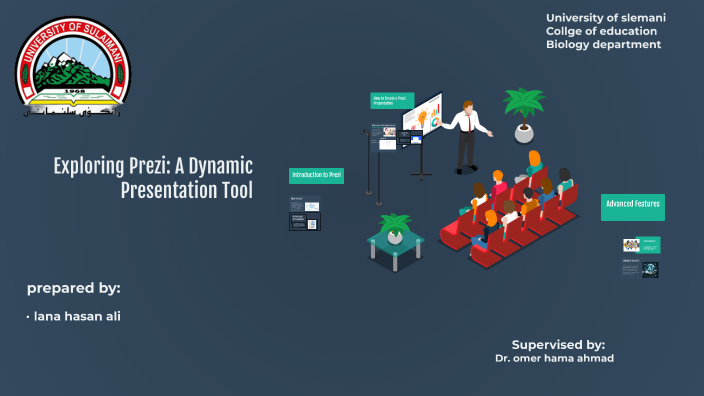
Task: Click the 'University of slemani' text
Action: 606,18
